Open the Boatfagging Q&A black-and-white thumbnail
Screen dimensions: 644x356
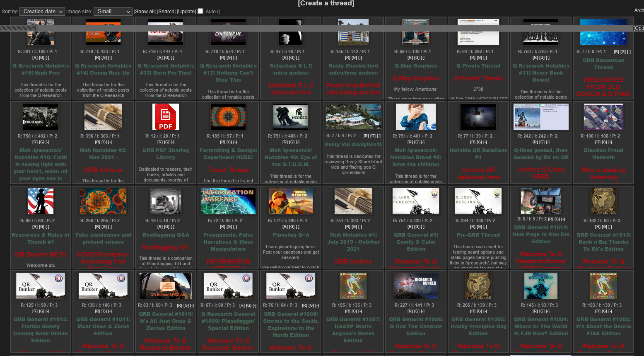pos(166,201)
